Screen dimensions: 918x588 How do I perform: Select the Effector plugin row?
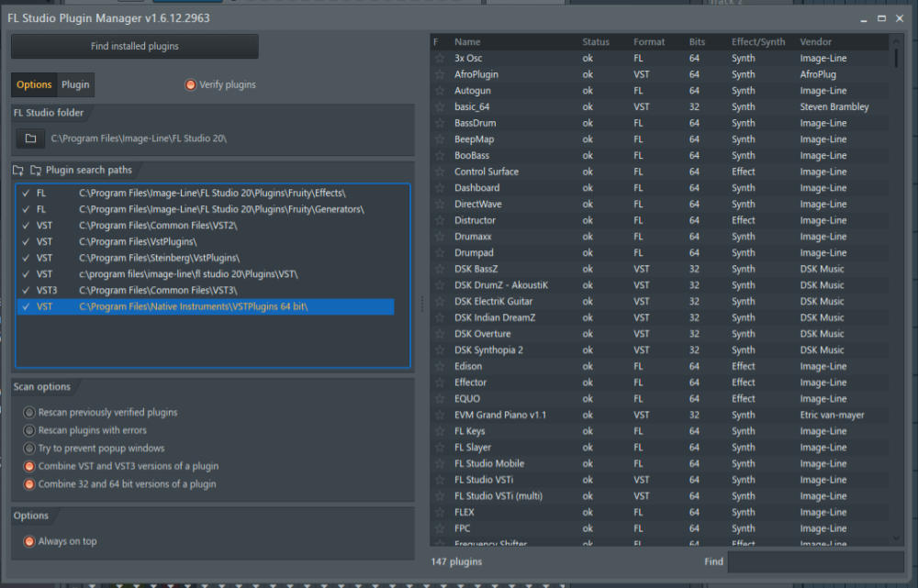(x=660, y=383)
